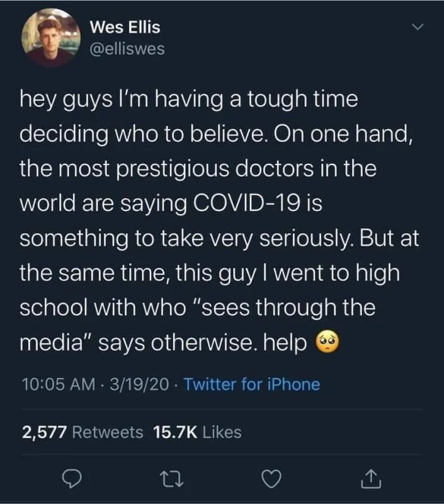Open Wes Ellis's profile picture

(x=49, y=38)
